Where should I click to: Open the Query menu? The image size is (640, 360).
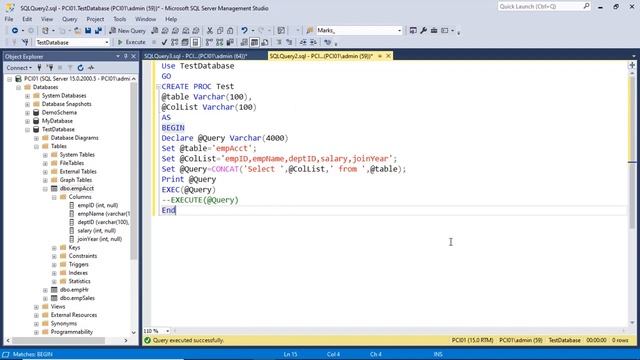69,19
